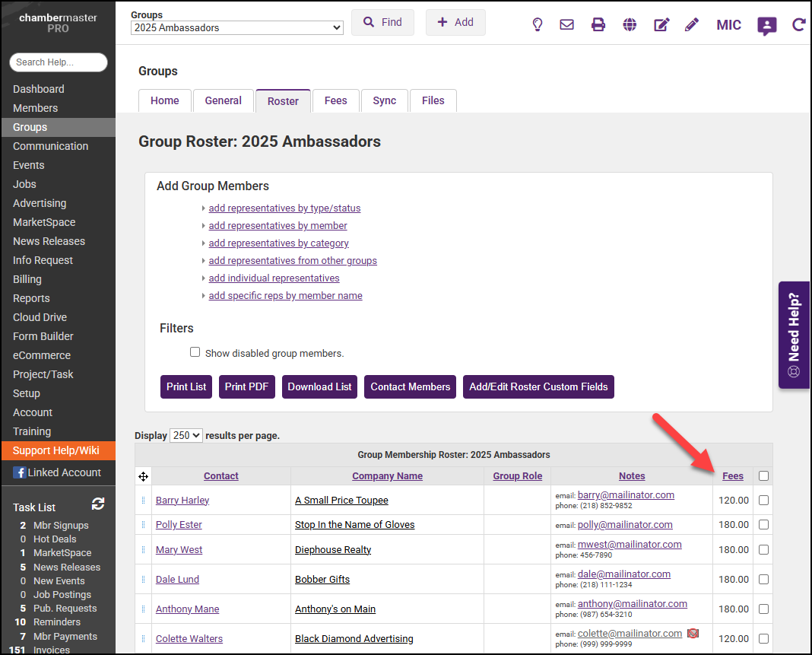
Task: Open the Groups selection dropdown
Action: tap(236, 28)
